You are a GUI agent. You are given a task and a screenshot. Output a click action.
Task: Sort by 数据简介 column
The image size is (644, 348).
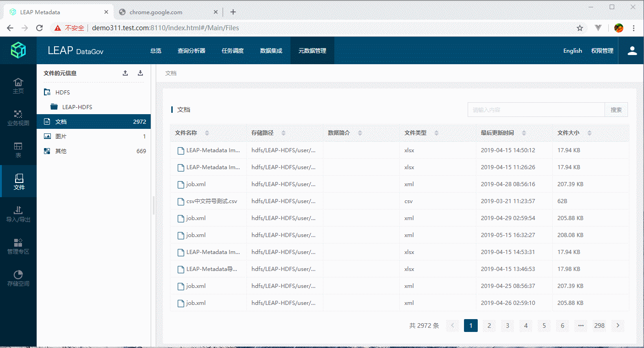pyautogui.click(x=360, y=133)
